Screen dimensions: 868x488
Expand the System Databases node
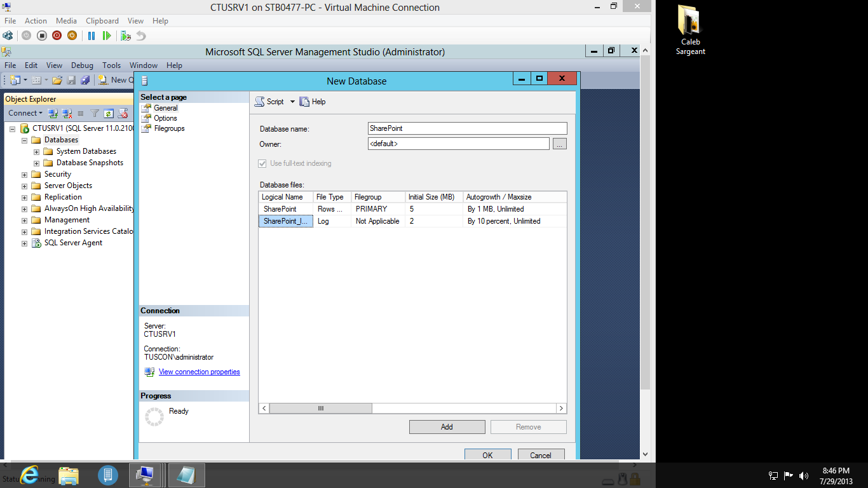(36, 151)
